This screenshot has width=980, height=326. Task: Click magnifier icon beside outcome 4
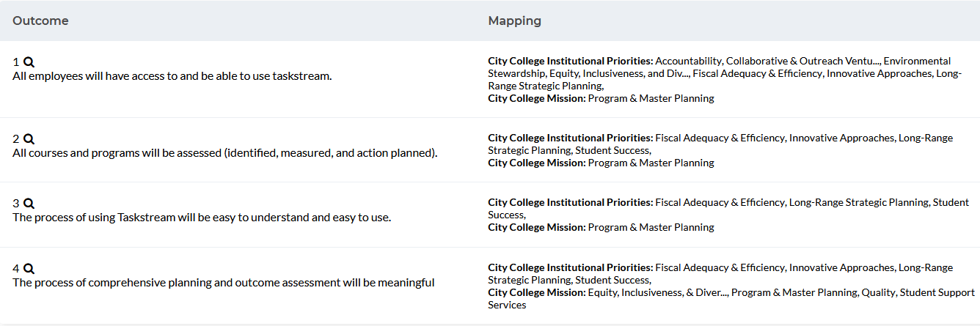coord(29,269)
